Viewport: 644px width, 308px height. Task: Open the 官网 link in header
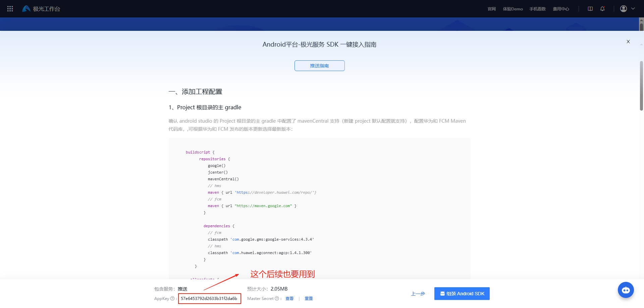(492, 9)
